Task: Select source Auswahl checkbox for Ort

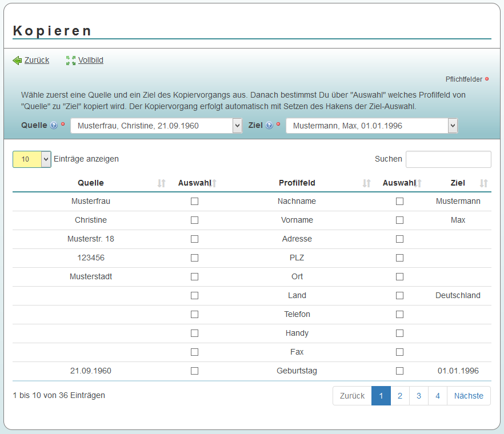Action: [194, 277]
